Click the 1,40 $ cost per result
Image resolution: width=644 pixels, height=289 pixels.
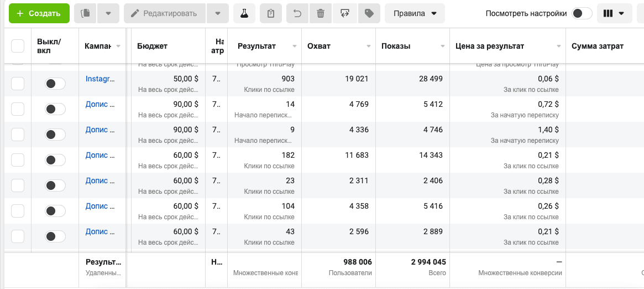[548, 130]
